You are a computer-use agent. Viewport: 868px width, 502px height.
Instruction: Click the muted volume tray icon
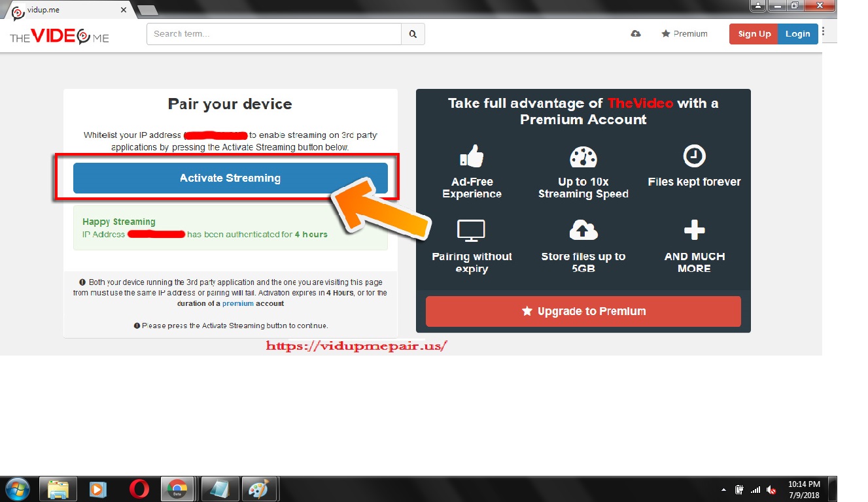coord(771,490)
